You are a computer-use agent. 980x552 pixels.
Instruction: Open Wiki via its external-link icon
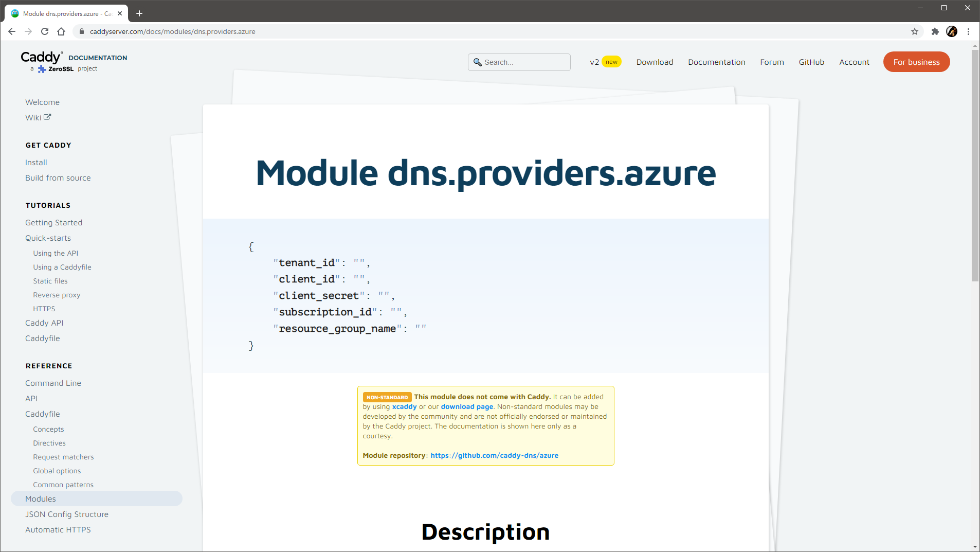pos(47,117)
